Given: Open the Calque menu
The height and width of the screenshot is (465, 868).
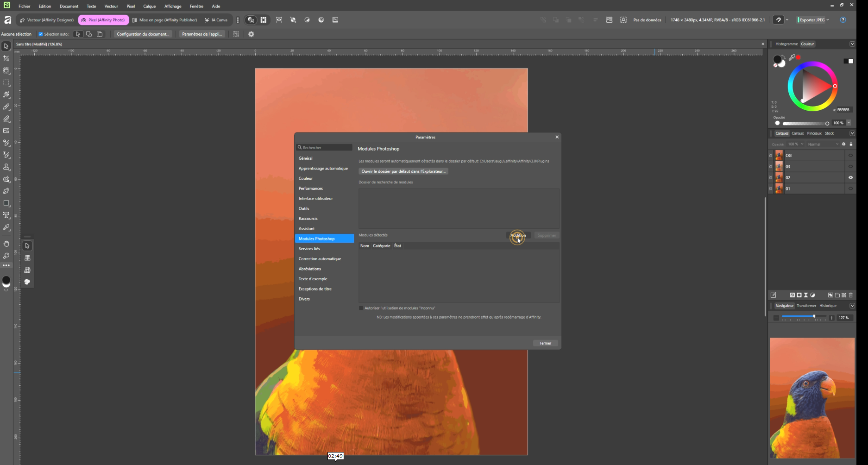Looking at the screenshot, I should pos(149,6).
